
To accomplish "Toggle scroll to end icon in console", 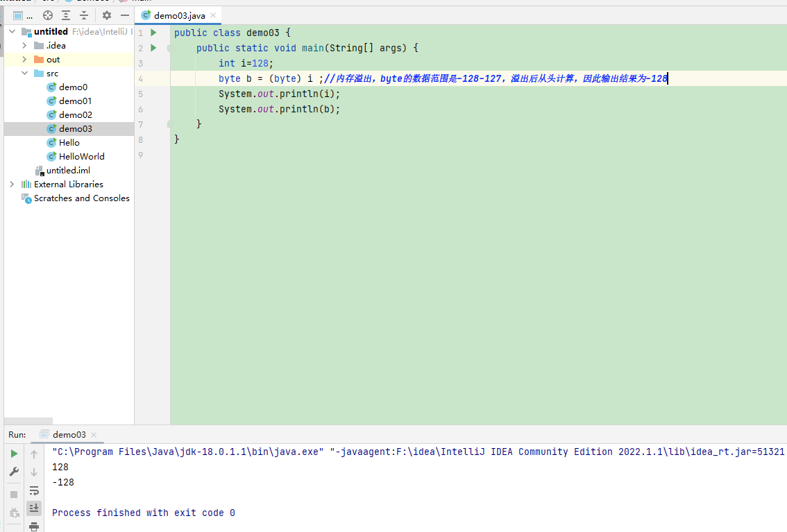I will click(x=33, y=508).
